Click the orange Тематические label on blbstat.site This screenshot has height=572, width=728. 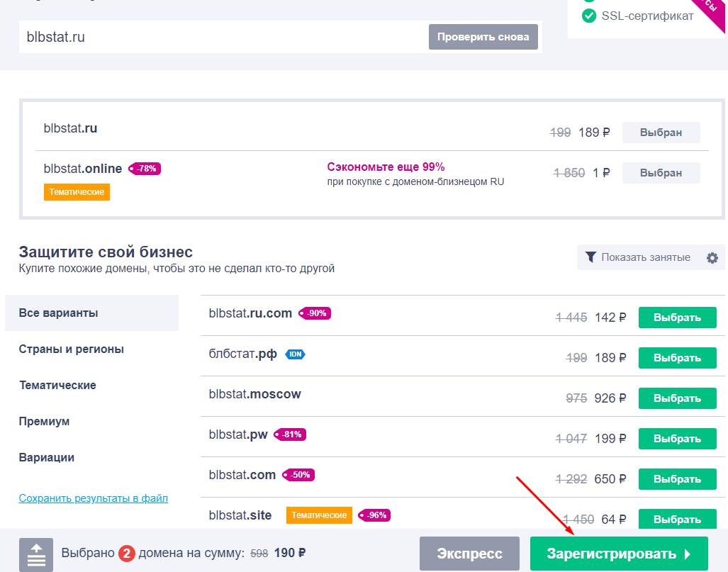click(319, 515)
